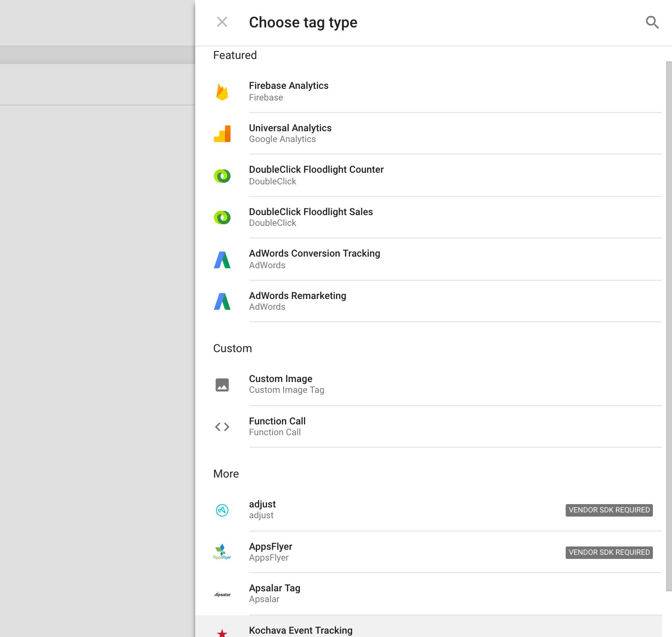Choose the adjust tag title
The width and height of the screenshot is (672, 637).
(x=262, y=504)
